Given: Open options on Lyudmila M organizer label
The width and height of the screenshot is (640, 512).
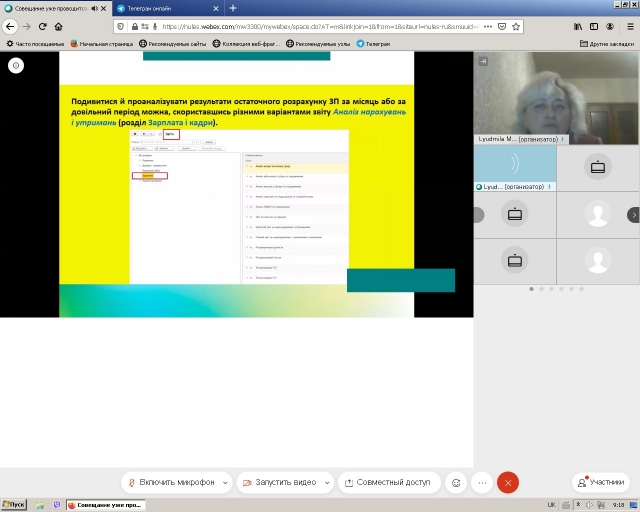Looking at the screenshot, I should point(562,139).
